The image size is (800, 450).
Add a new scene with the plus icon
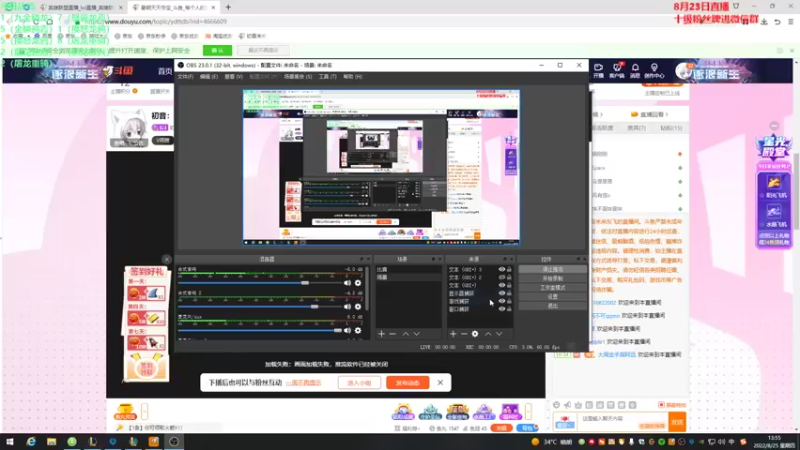[381, 334]
